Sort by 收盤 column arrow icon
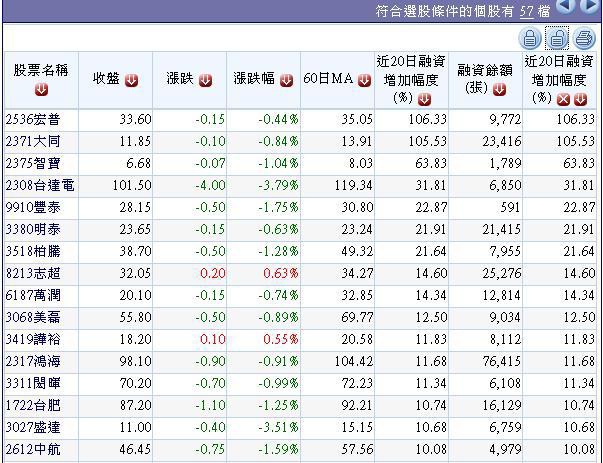Viewport: 603px width, 463px height. click(x=131, y=80)
